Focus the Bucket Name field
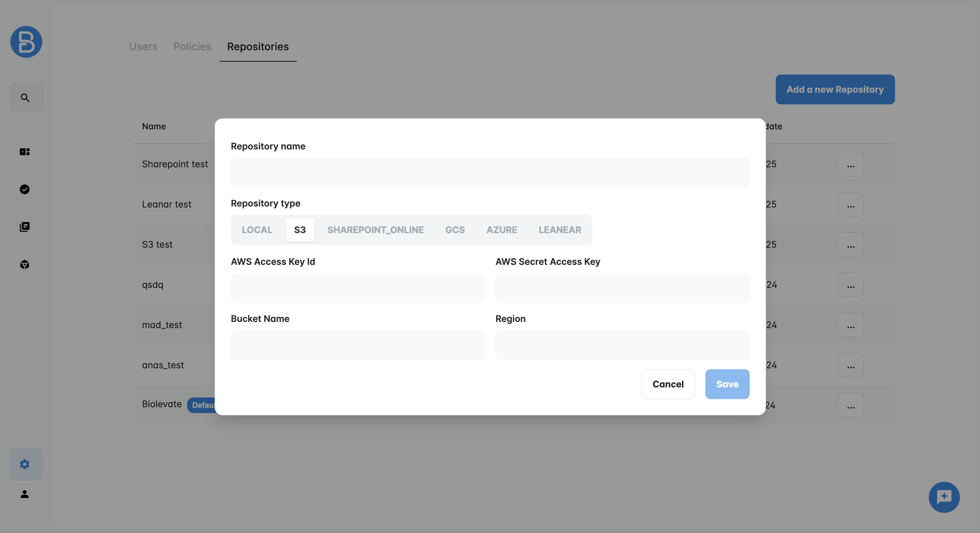Viewport: 980px width, 533px height. tap(358, 345)
